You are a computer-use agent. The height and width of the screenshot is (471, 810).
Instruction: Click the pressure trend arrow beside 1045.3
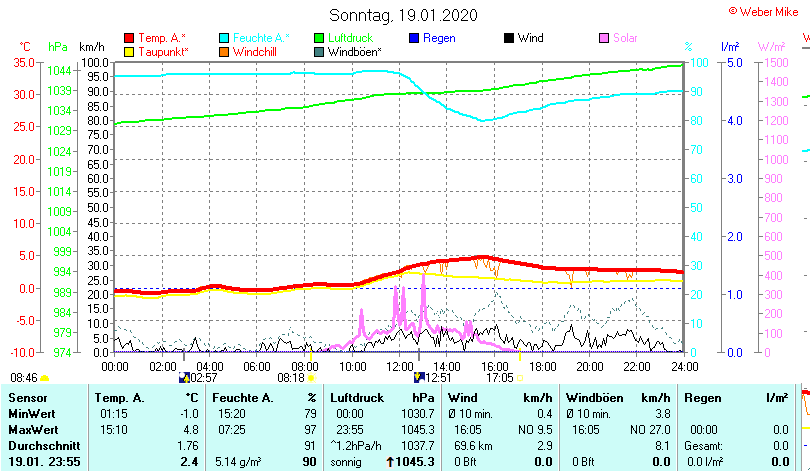[391, 462]
